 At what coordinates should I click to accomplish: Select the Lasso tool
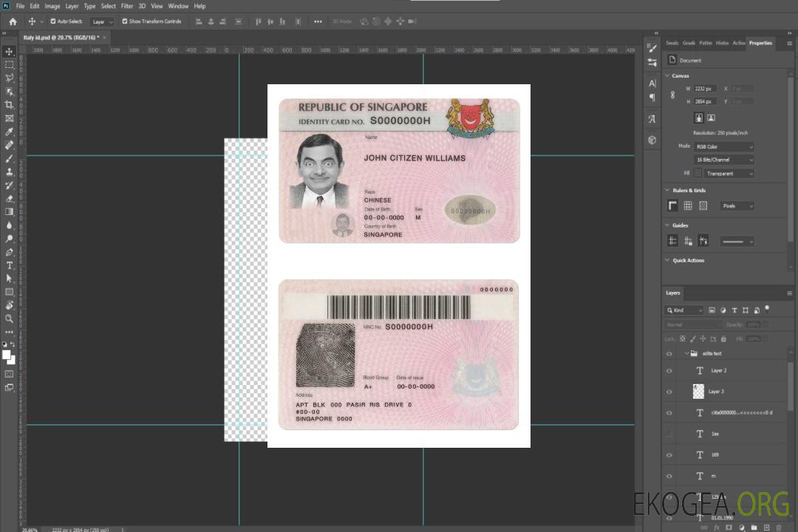pos(9,78)
